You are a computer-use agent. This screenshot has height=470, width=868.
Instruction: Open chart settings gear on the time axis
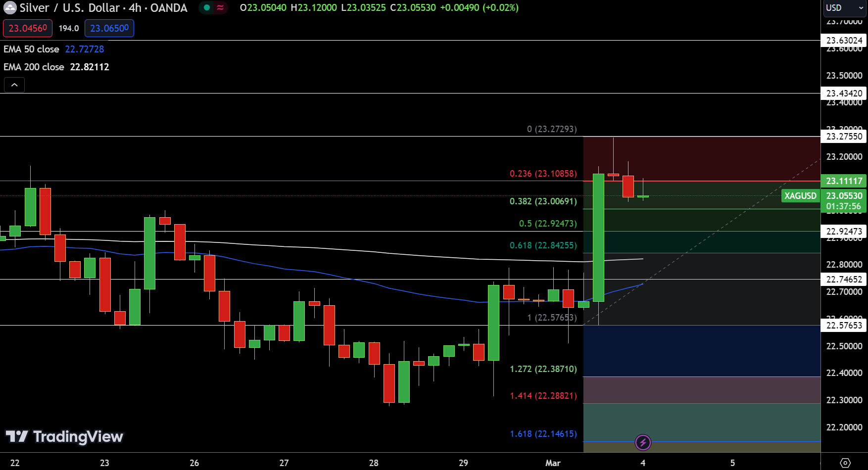click(845, 463)
